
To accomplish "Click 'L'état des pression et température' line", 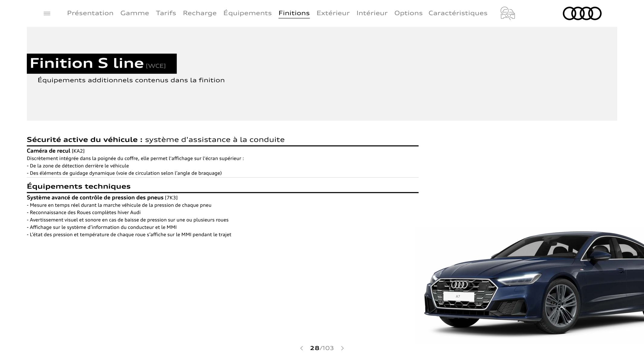I will point(129,235).
